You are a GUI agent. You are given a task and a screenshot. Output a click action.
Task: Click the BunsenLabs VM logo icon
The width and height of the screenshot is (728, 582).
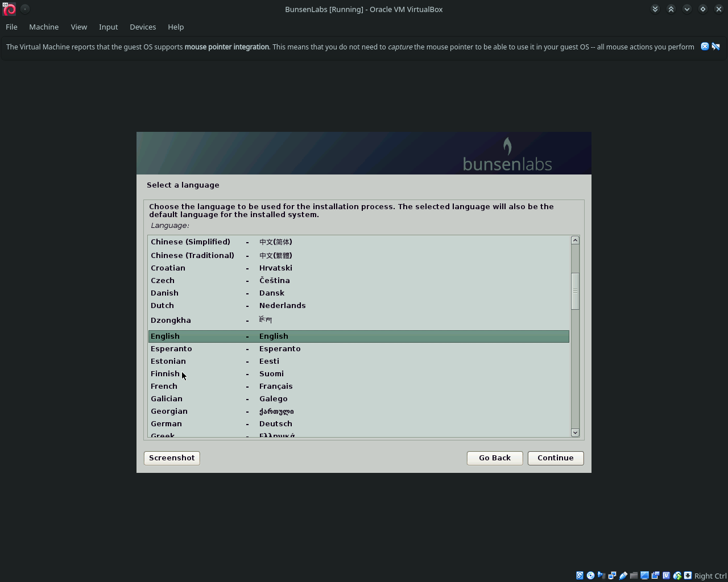point(9,9)
